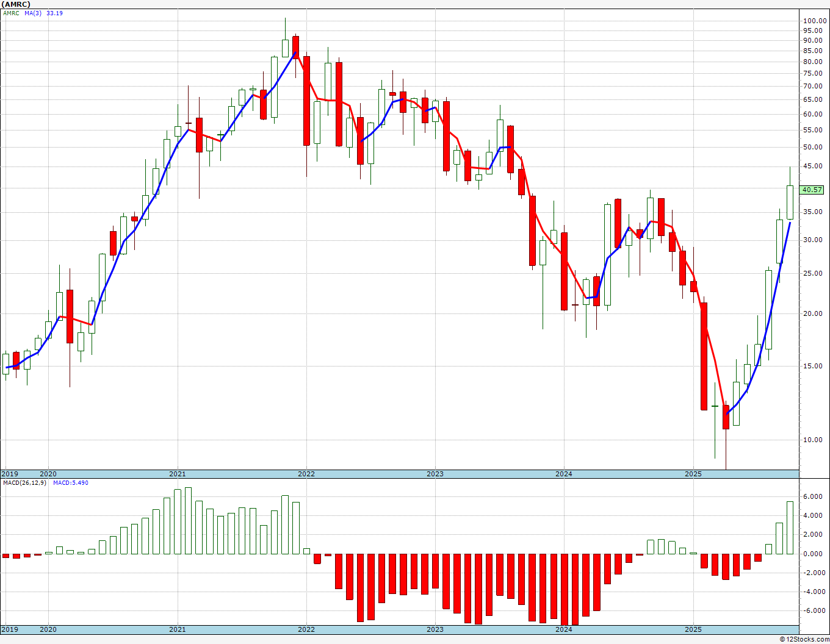Click the (AMRC) ticker title
This screenshot has height=644, width=830.
pyautogui.click(x=16, y=4)
